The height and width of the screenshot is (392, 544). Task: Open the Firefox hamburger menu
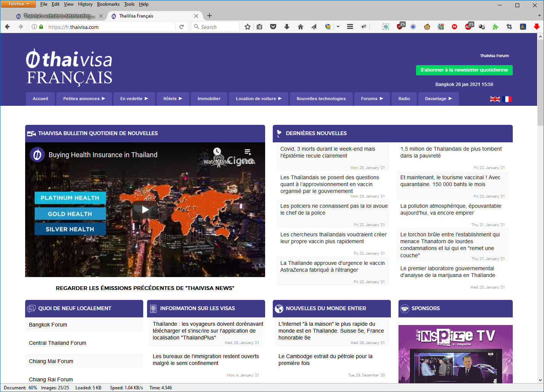tap(350, 27)
